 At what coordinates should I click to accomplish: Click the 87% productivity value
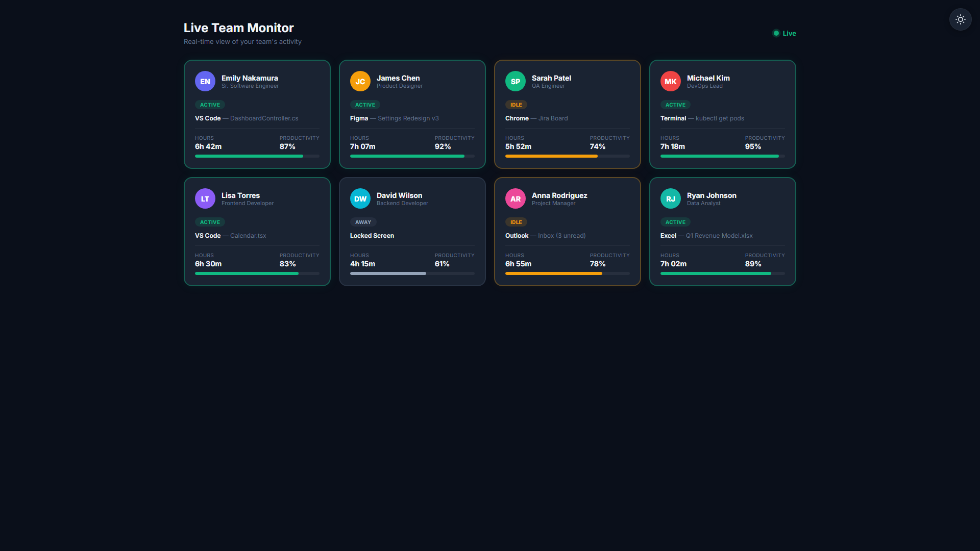(287, 146)
